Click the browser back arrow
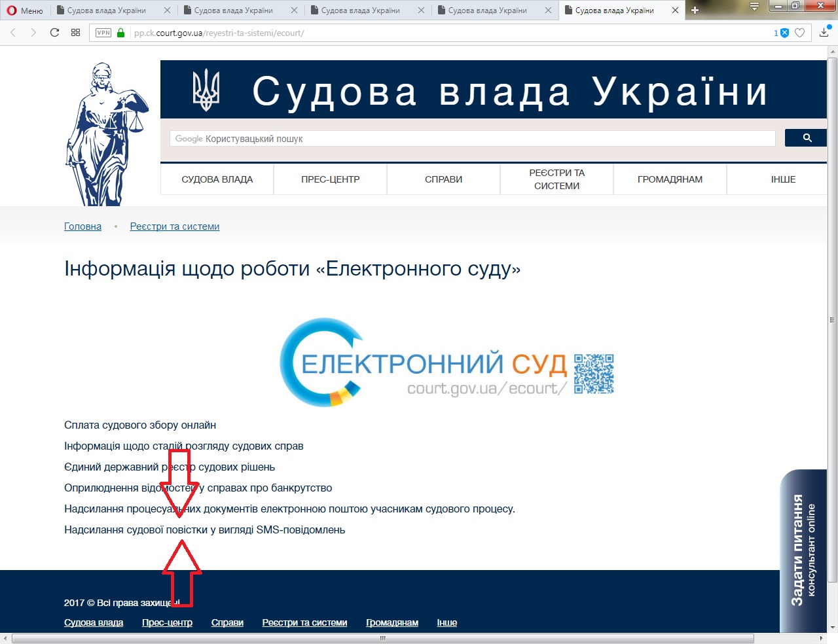This screenshot has height=644, width=838. (13, 33)
